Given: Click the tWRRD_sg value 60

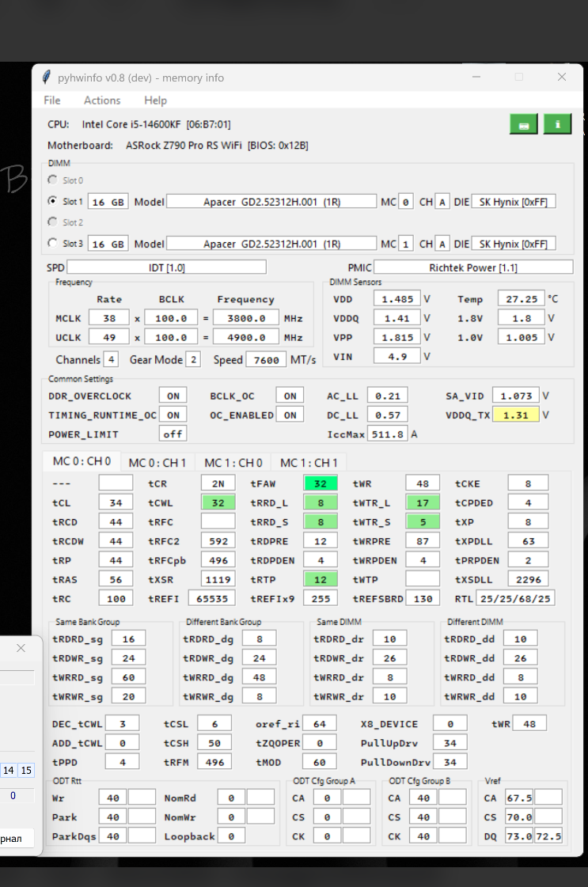Looking at the screenshot, I should pos(128,677).
